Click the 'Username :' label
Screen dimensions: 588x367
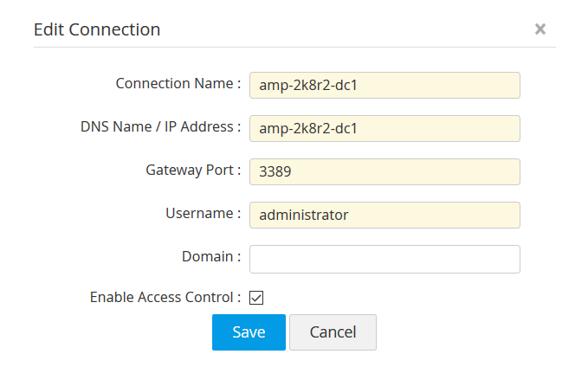tap(203, 213)
